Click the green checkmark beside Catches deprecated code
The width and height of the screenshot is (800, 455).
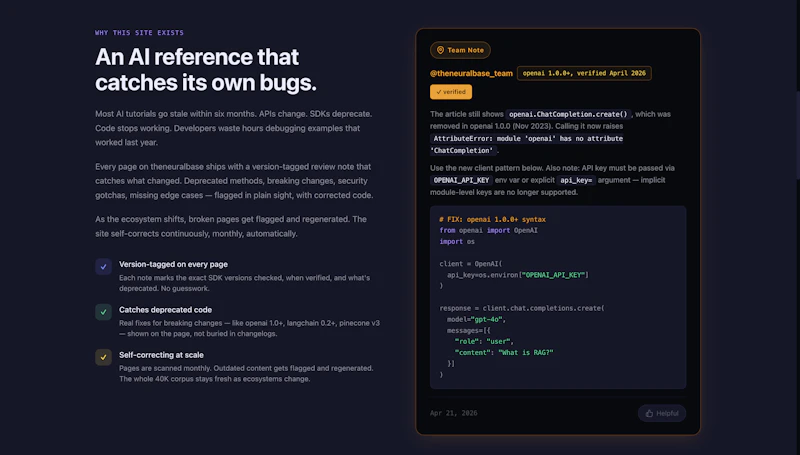104,312
